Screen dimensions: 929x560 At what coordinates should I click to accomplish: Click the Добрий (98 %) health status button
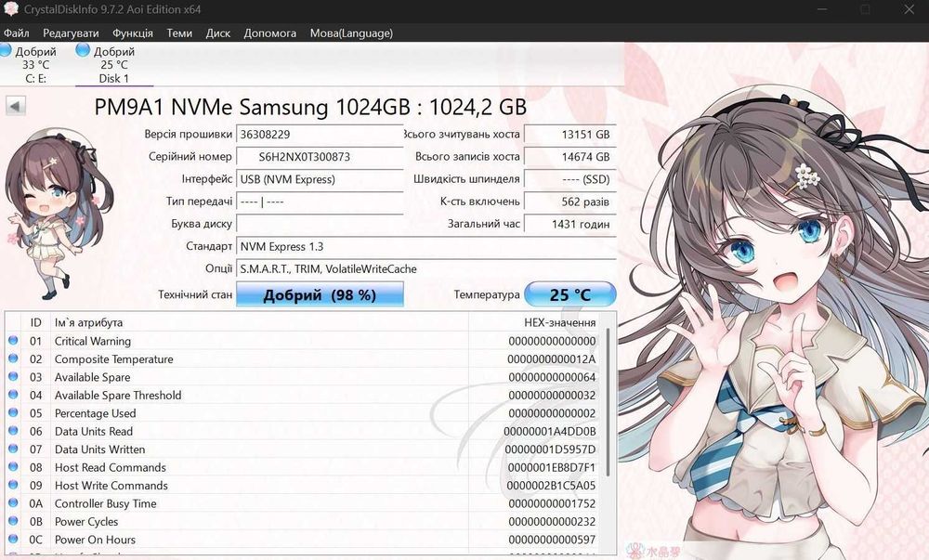[x=320, y=294]
